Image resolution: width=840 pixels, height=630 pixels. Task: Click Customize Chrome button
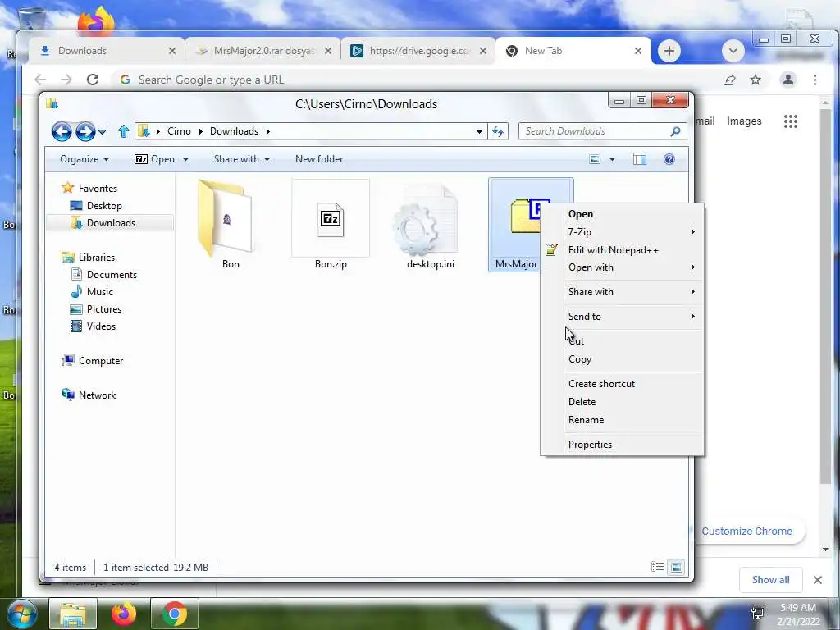(746, 531)
